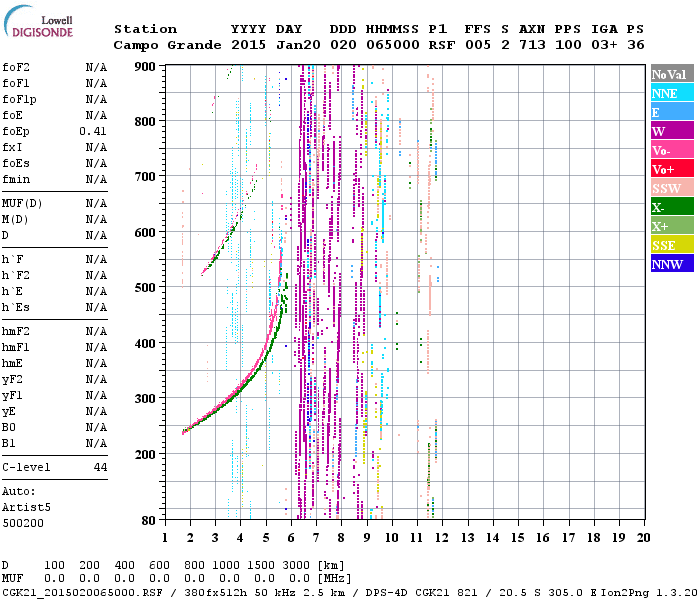Click the M(D) parameter label

click(15, 220)
